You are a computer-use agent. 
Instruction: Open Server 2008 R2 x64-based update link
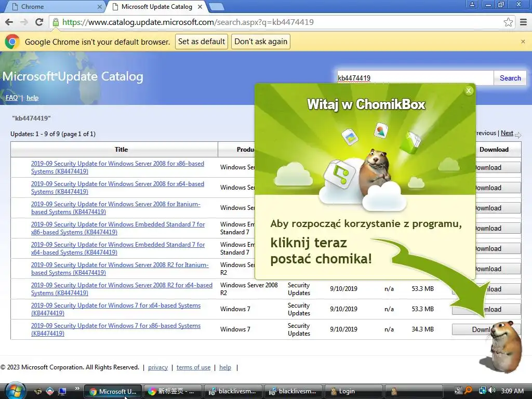tap(122, 289)
